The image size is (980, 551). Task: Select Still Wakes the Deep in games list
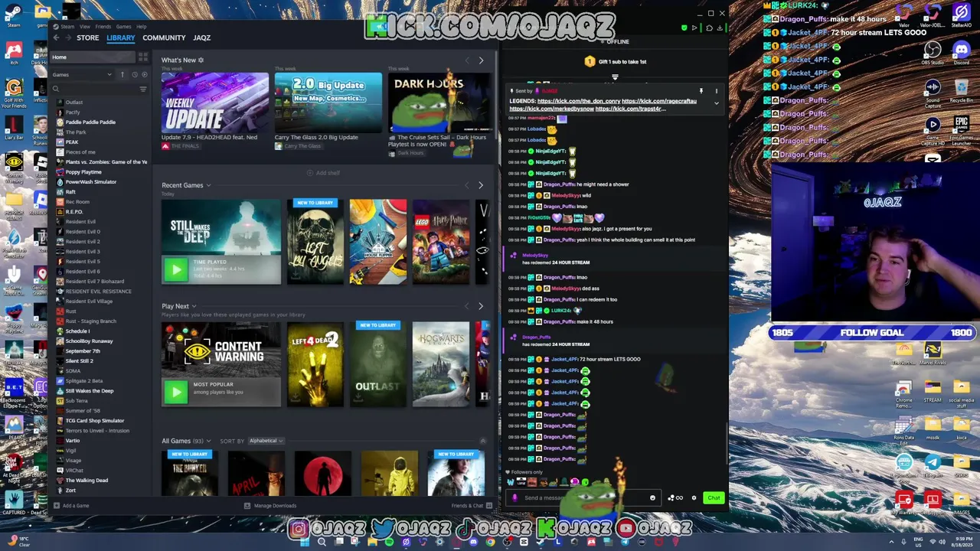click(x=89, y=391)
